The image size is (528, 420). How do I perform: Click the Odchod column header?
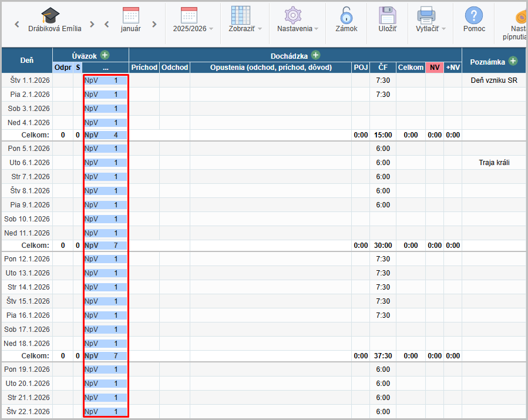click(x=174, y=68)
